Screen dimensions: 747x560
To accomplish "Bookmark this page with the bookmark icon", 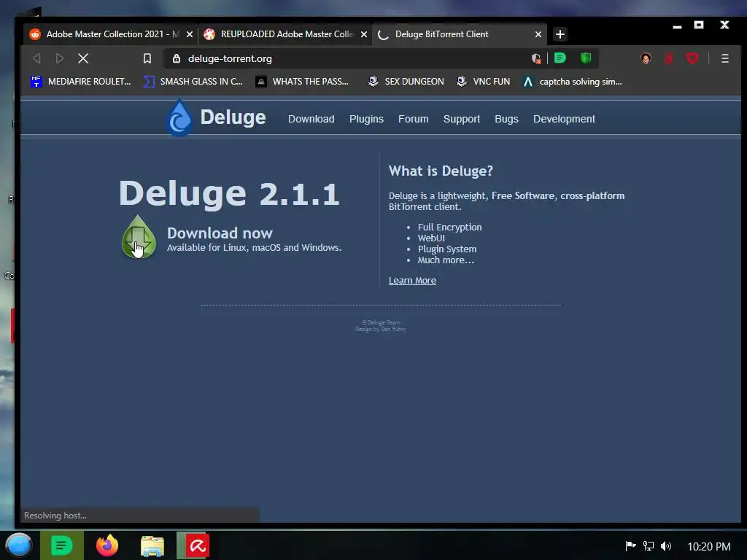I will (147, 58).
